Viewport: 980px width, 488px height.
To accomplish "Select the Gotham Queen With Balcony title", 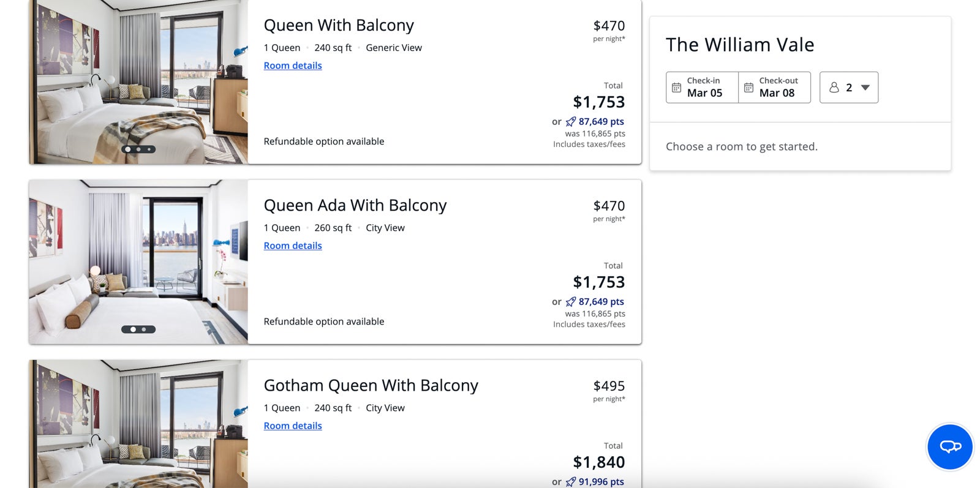I will (x=371, y=386).
